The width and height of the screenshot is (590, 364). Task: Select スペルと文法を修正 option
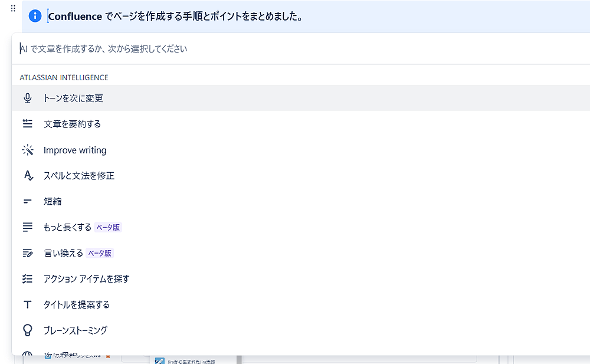(301, 175)
